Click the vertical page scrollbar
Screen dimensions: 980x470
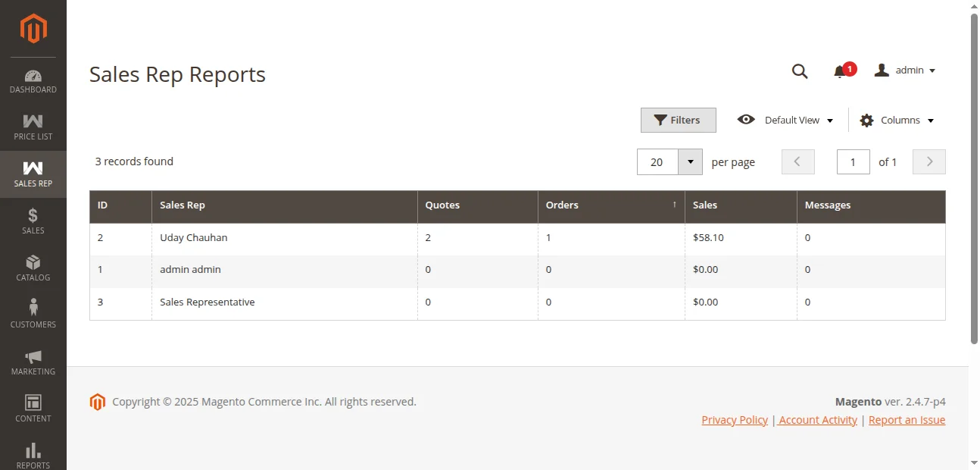974,178
